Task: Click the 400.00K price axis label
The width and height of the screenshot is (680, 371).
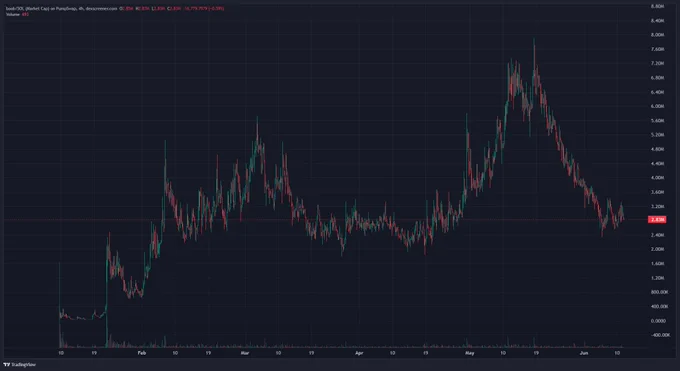Action: [x=659, y=307]
